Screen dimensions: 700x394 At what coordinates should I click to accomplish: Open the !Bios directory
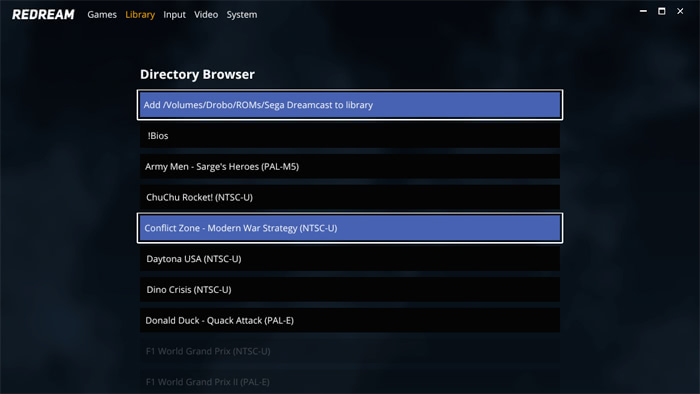350,136
